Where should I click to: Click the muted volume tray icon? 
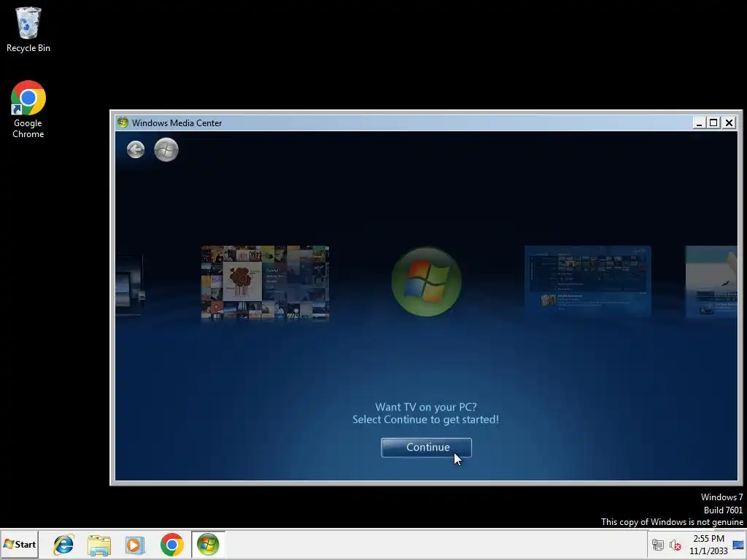(x=675, y=545)
